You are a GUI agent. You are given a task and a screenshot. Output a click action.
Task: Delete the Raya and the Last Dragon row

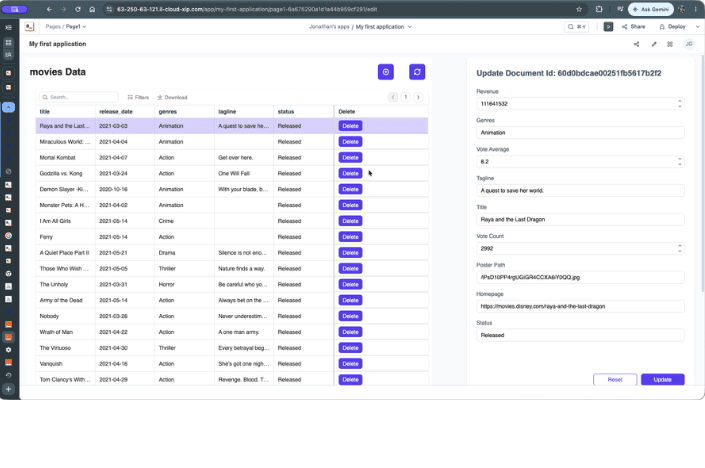pyautogui.click(x=350, y=126)
